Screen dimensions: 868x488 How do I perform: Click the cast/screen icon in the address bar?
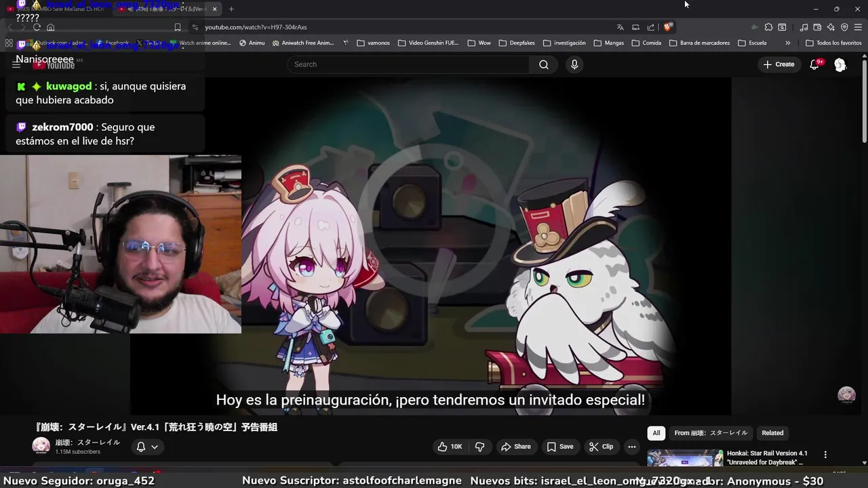pyautogui.click(x=635, y=27)
